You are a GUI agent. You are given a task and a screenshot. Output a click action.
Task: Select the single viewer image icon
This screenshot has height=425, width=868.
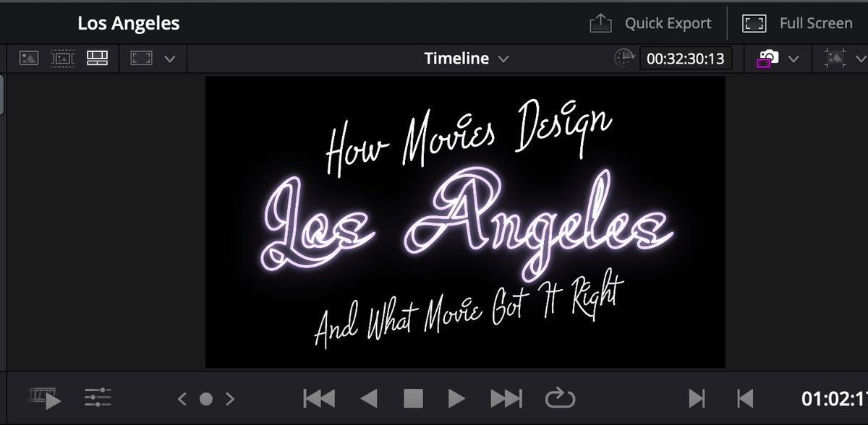click(29, 59)
